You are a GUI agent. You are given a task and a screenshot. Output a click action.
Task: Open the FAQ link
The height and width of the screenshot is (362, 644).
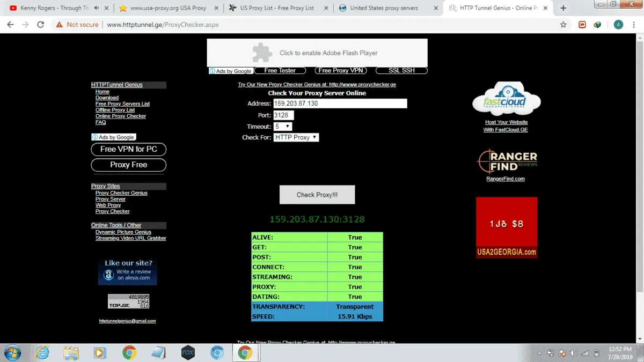point(101,122)
